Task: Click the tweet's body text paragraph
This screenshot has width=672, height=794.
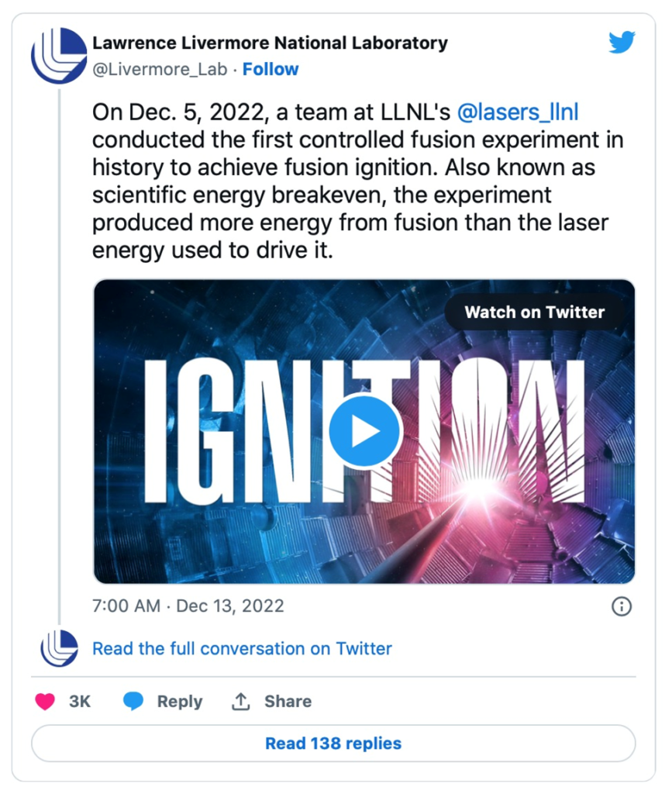Action: pos(357,182)
